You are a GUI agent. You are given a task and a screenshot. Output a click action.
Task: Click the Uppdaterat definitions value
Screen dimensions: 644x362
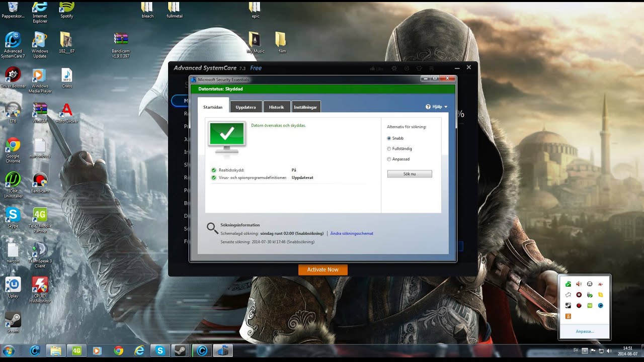pos(302,177)
